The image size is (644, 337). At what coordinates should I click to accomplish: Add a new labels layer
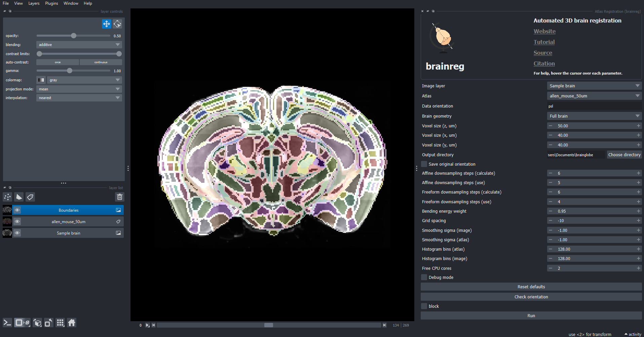pyautogui.click(x=30, y=197)
